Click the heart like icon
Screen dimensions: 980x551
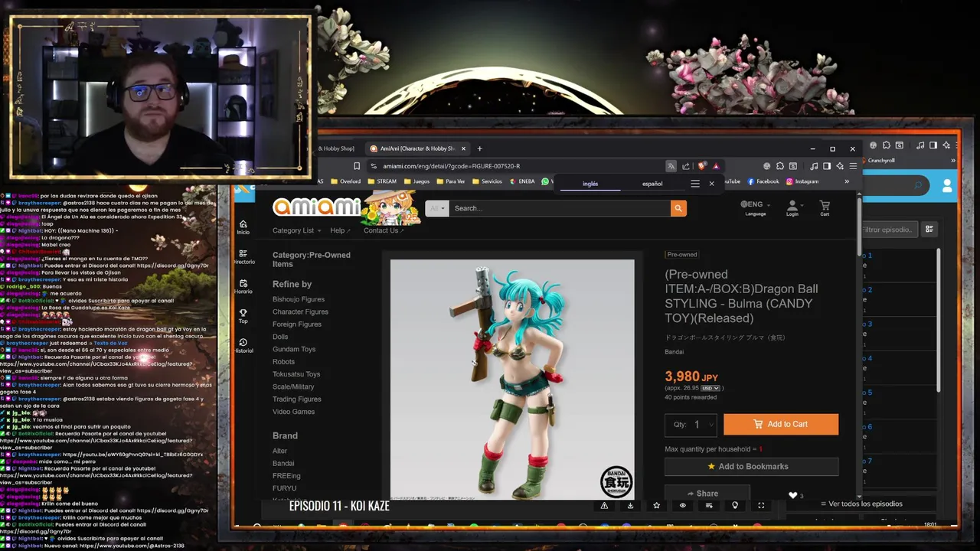click(x=792, y=495)
